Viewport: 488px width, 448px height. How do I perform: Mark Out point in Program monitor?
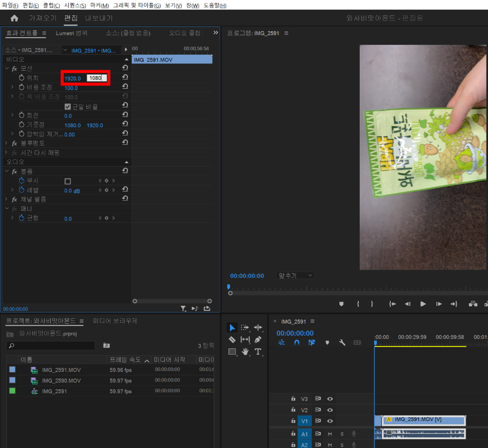[372, 304]
